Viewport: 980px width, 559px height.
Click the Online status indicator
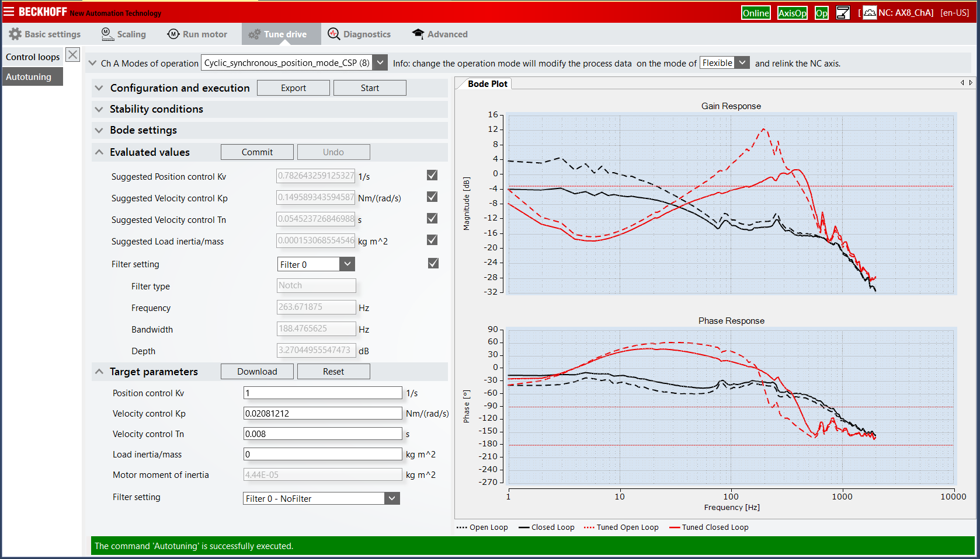click(756, 13)
